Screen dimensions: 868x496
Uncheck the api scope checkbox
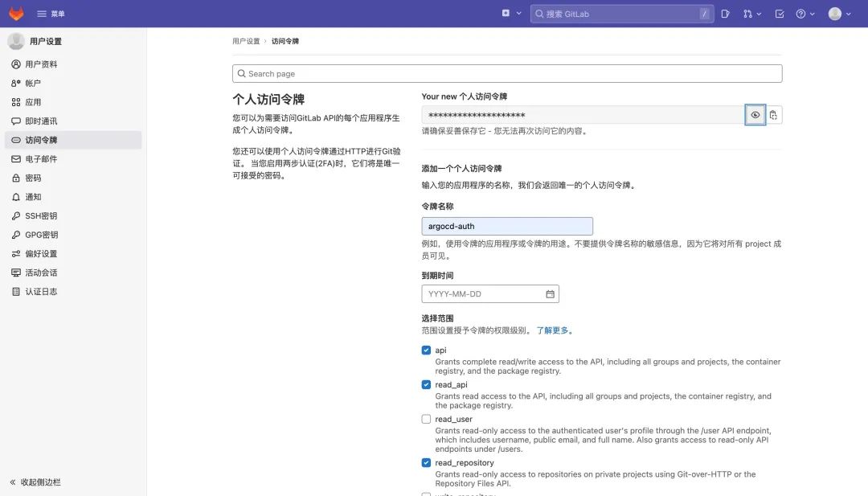pos(426,350)
